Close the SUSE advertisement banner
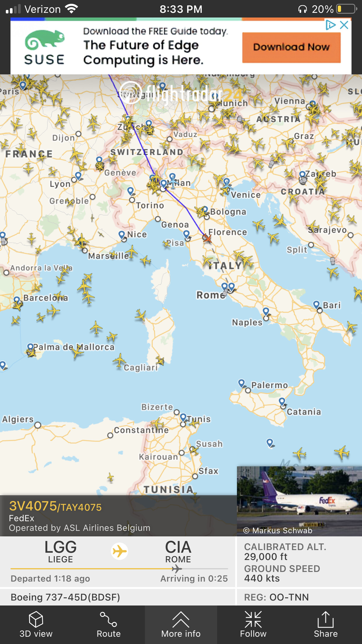 click(x=344, y=25)
